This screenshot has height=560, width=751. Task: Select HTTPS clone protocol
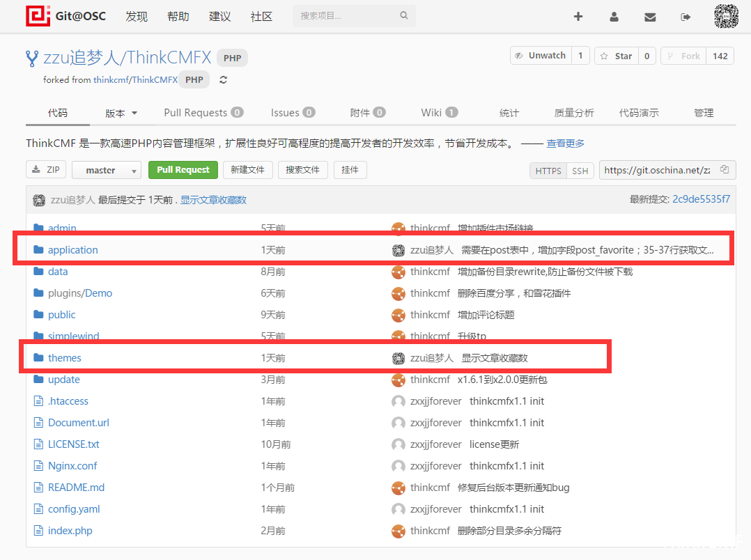[x=548, y=171]
